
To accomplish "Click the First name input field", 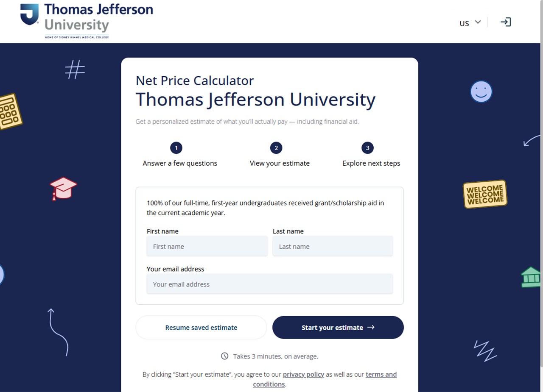I will pos(207,246).
